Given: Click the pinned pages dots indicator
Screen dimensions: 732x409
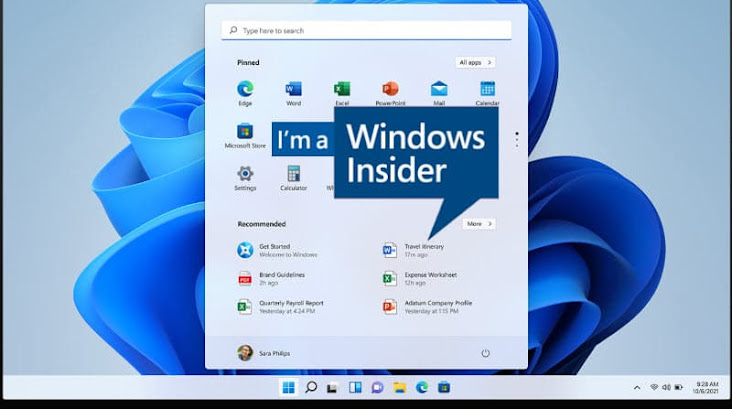Looking at the screenshot, I should (517, 140).
